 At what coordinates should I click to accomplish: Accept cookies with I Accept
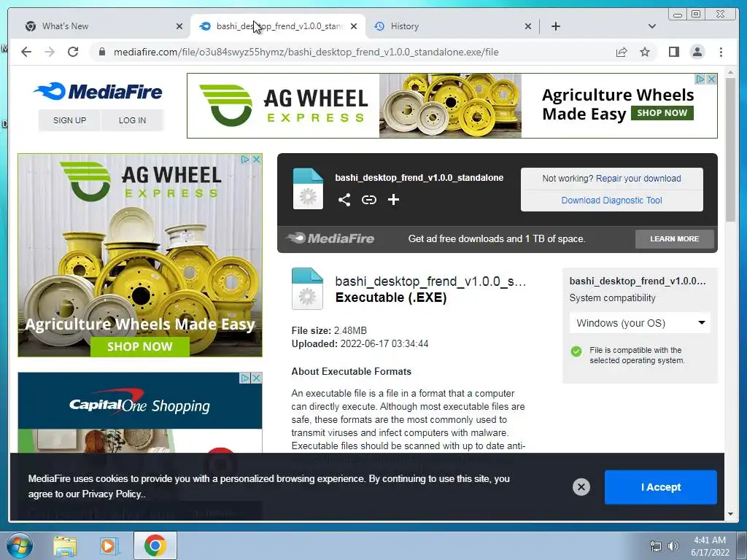(660, 487)
